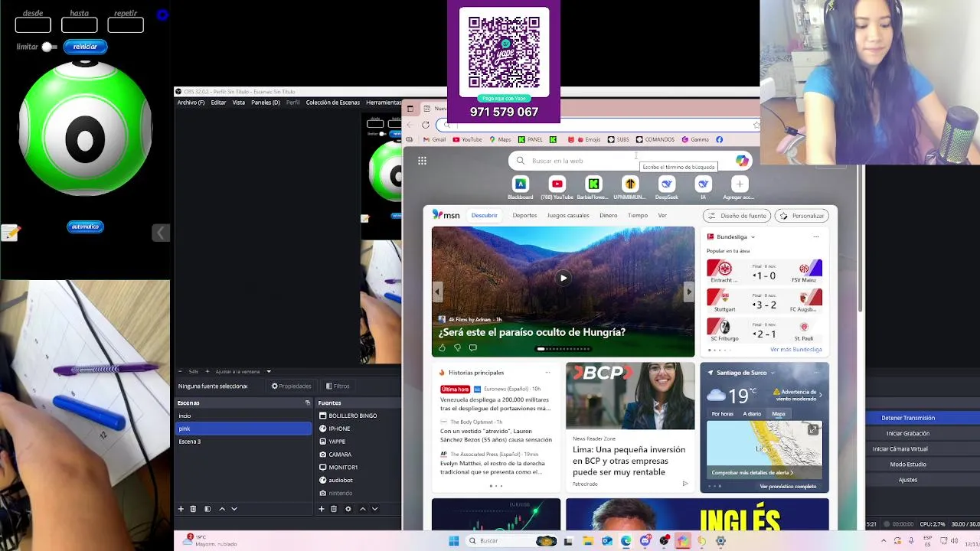The height and width of the screenshot is (551, 980).
Task: Open Copilot icon in web search box
Action: pos(742,161)
